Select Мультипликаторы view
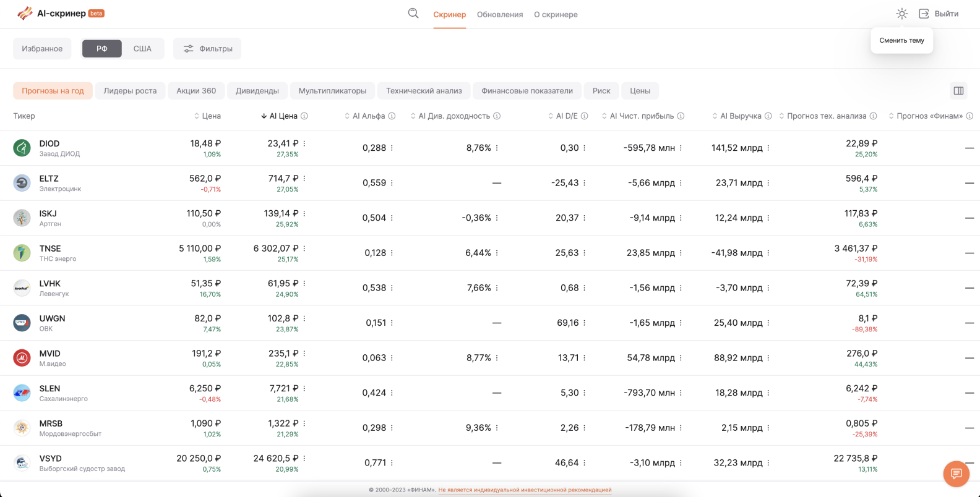Viewport: 980px width, 497px height. click(x=332, y=91)
